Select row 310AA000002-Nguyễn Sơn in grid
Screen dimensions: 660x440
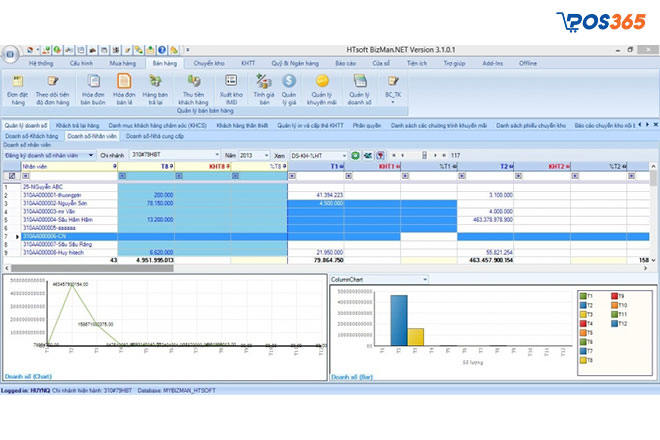(55, 202)
